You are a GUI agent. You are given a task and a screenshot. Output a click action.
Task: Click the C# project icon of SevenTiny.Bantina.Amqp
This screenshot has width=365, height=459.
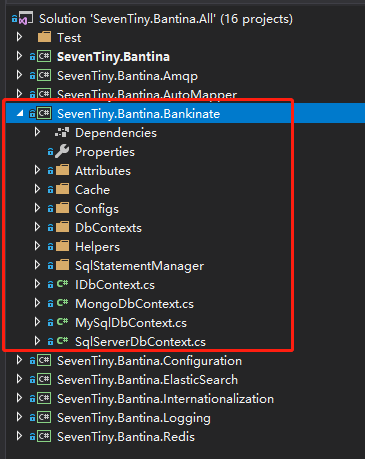coord(44,76)
